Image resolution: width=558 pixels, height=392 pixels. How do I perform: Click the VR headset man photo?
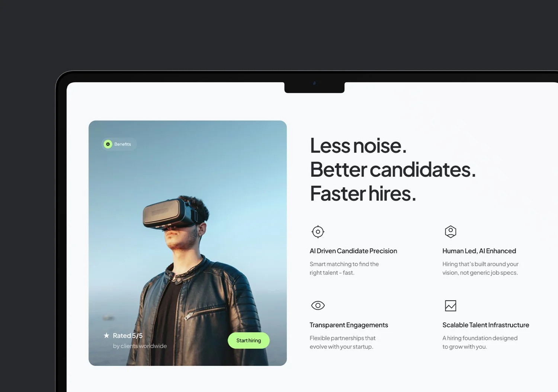187,243
